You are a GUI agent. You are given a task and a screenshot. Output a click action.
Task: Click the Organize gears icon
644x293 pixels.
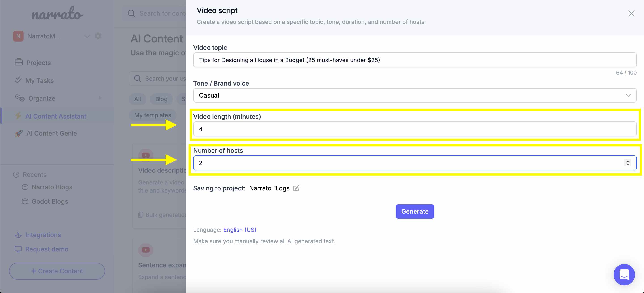coord(19,98)
